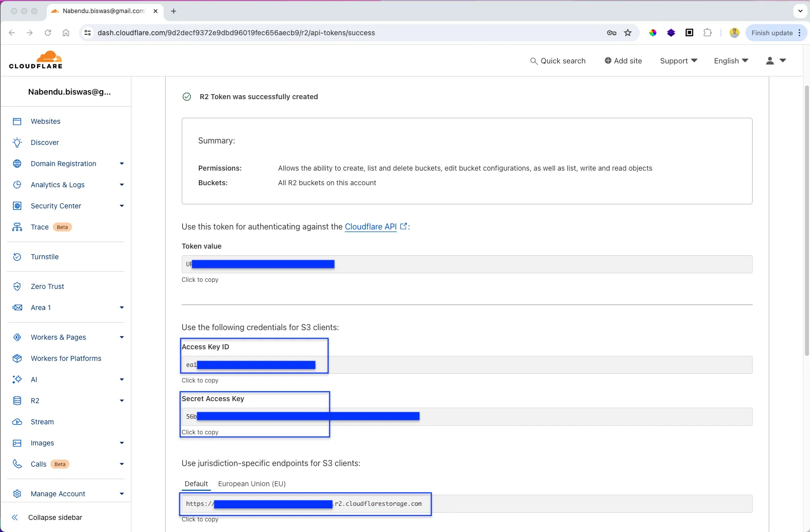Switch to European Union (EU) tab

(252, 484)
